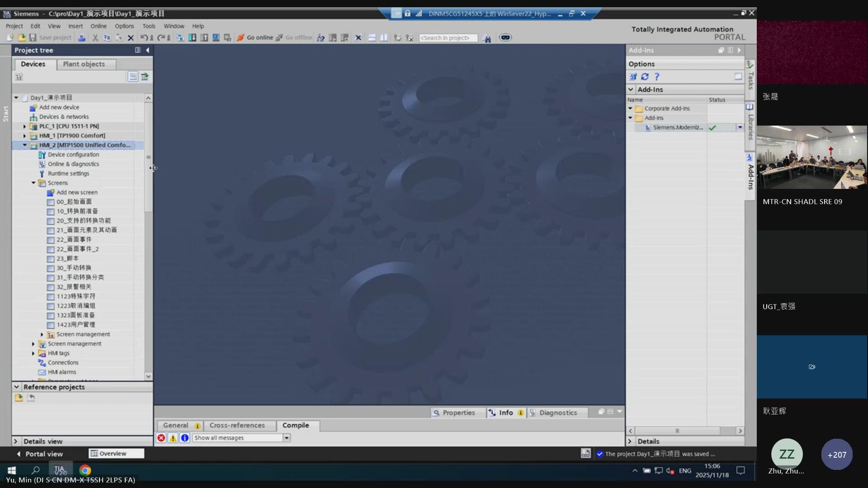This screenshot has height=488, width=868.
Task: Click the Print icon in toolbar
Action: [x=81, y=38]
